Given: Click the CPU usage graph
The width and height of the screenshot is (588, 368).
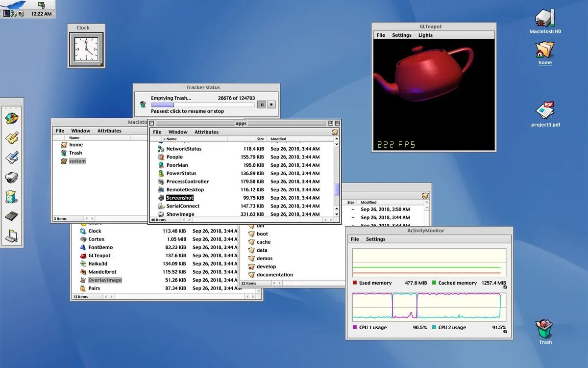Looking at the screenshot, I should (x=429, y=306).
